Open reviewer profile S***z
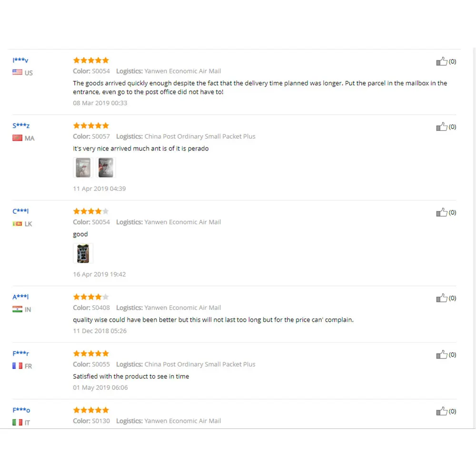 21,126
